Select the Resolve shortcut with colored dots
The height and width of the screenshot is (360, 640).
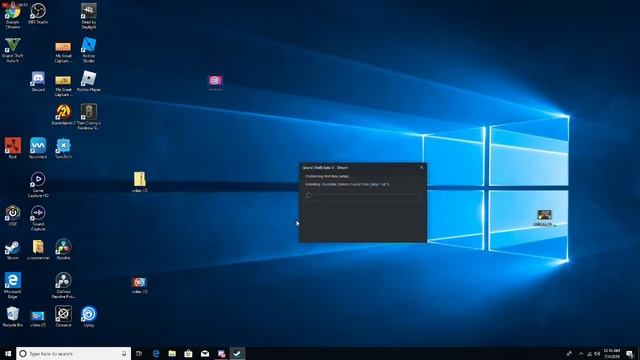tap(63, 249)
